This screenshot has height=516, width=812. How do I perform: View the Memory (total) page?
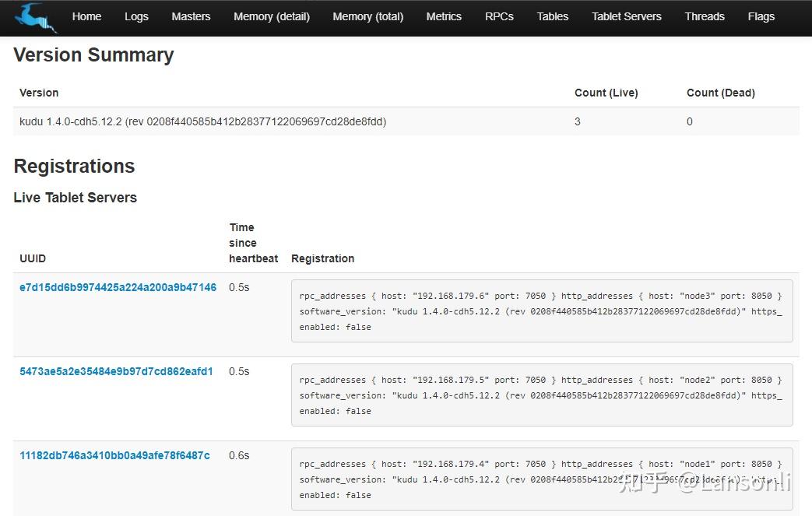pos(367,16)
